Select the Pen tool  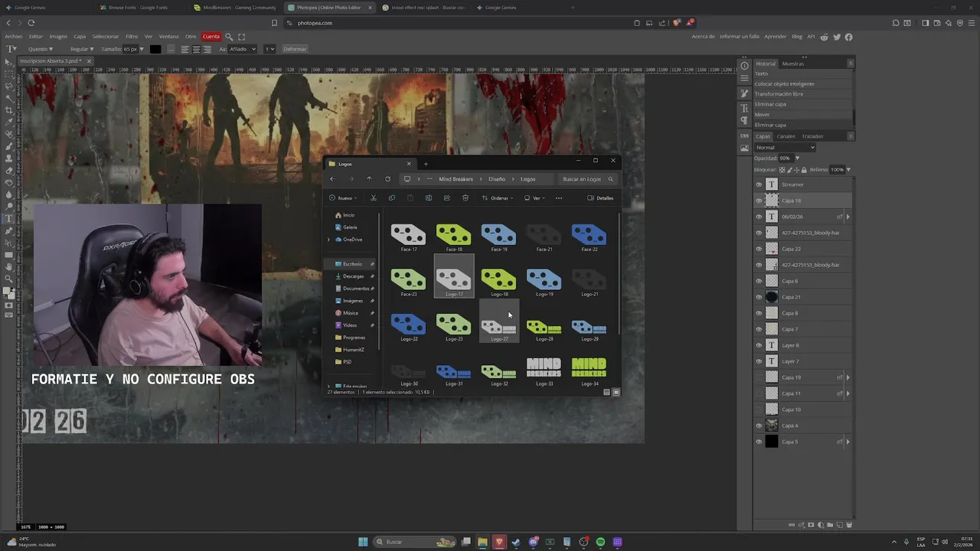(x=9, y=231)
